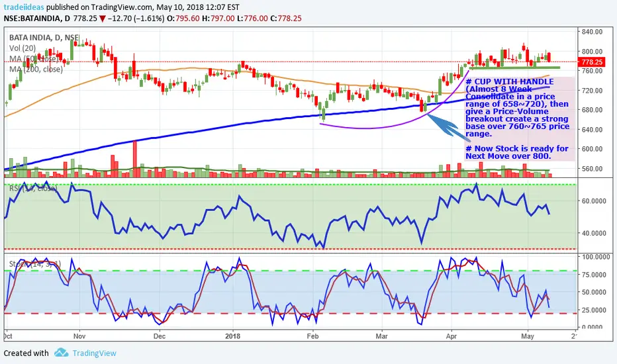Click the Stoch 50.0000 axis label
617x364 pixels.
(x=594, y=292)
